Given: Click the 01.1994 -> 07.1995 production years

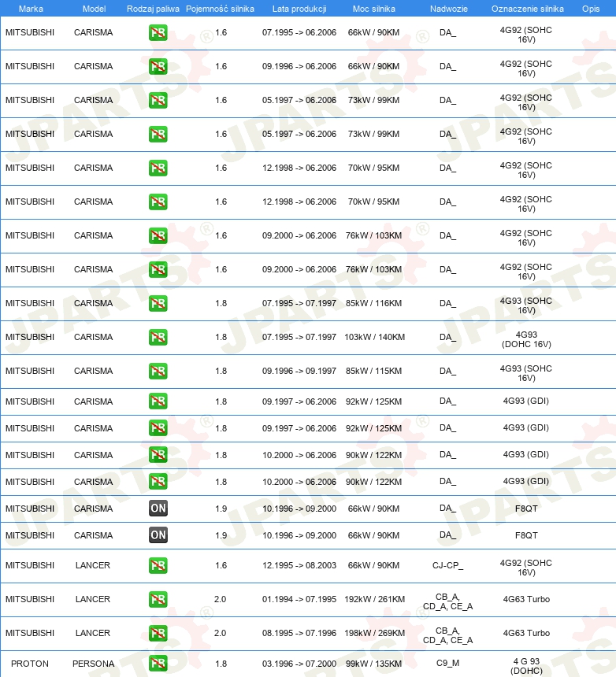Looking at the screenshot, I should point(299,599).
